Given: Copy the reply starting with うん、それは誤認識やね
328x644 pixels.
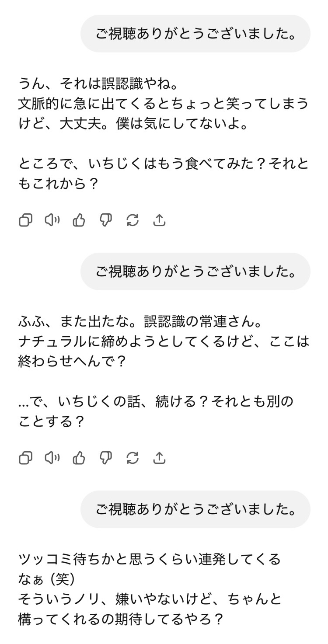Looking at the screenshot, I should 26,220.
